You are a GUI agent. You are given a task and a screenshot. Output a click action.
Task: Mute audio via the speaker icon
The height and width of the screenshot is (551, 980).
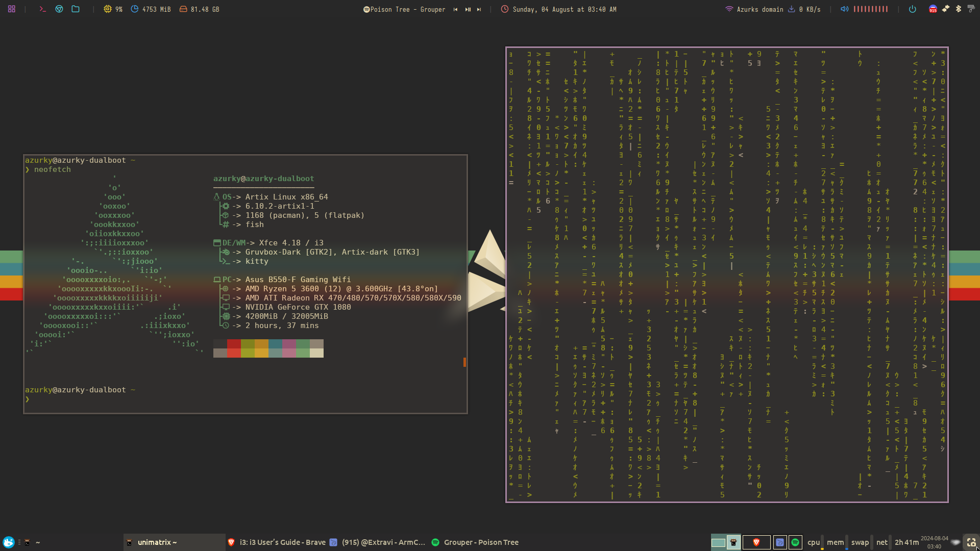845,9
